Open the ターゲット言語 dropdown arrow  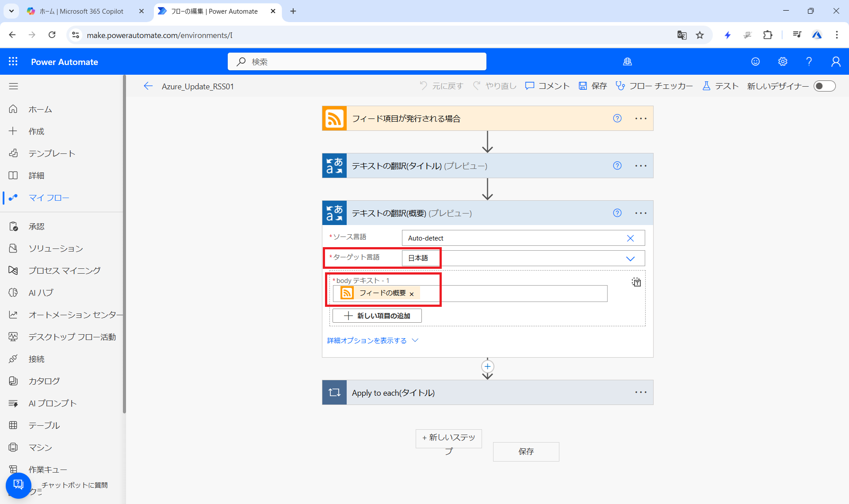[630, 259]
